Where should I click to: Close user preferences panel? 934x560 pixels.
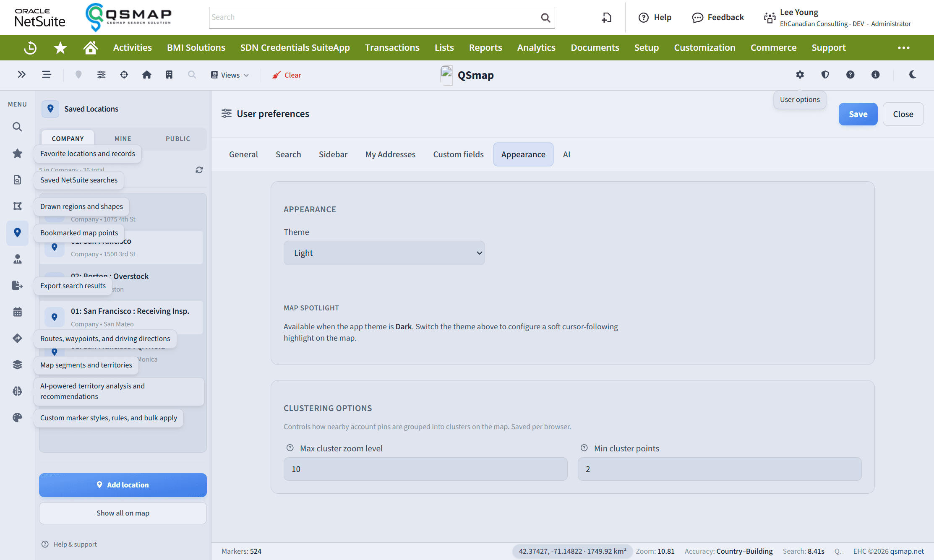click(x=903, y=114)
